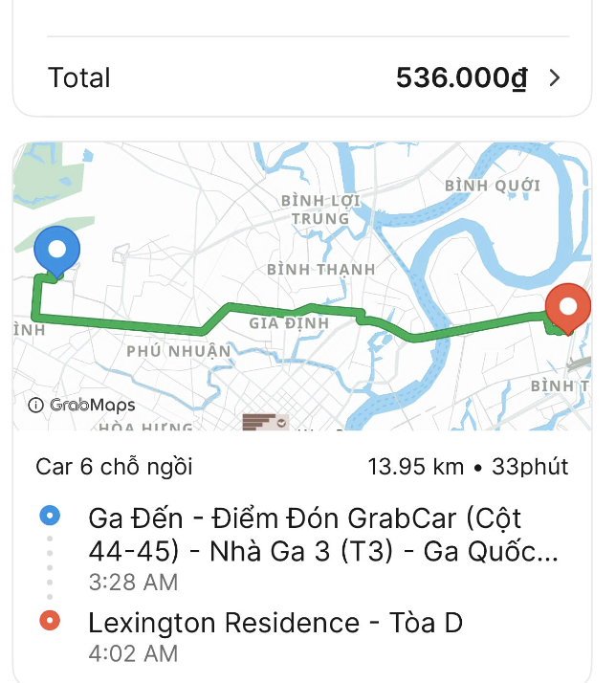The height and width of the screenshot is (683, 616).
Task: Click the Total label row
Action: click(x=80, y=78)
